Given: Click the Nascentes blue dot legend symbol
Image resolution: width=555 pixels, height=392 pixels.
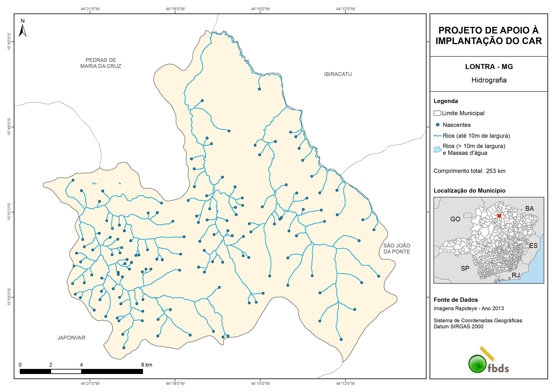Looking at the screenshot, I should pyautogui.click(x=437, y=125).
